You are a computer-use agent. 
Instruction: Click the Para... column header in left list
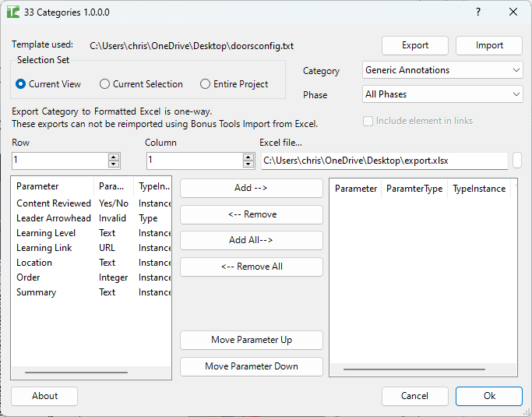[114, 186]
